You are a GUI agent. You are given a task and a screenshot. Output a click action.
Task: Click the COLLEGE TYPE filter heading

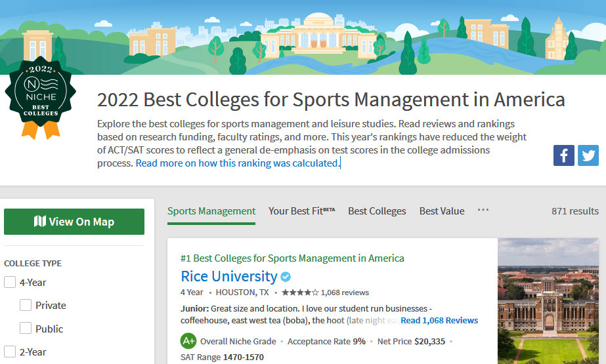click(33, 263)
